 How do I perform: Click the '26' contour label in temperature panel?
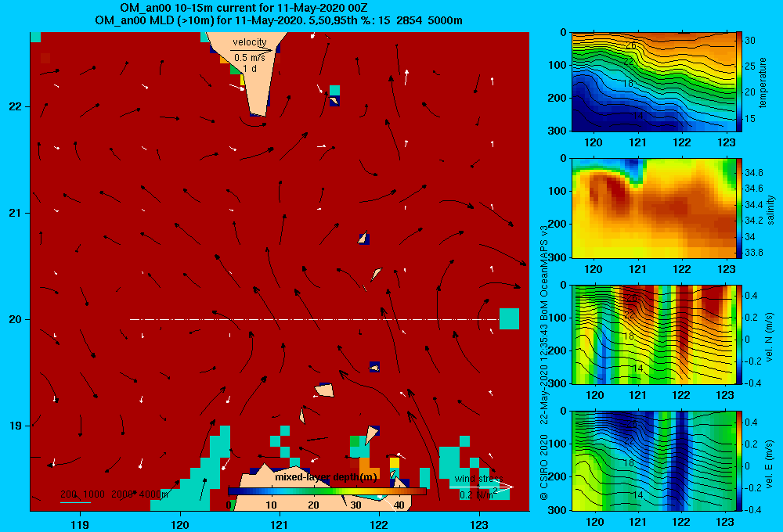click(x=630, y=45)
